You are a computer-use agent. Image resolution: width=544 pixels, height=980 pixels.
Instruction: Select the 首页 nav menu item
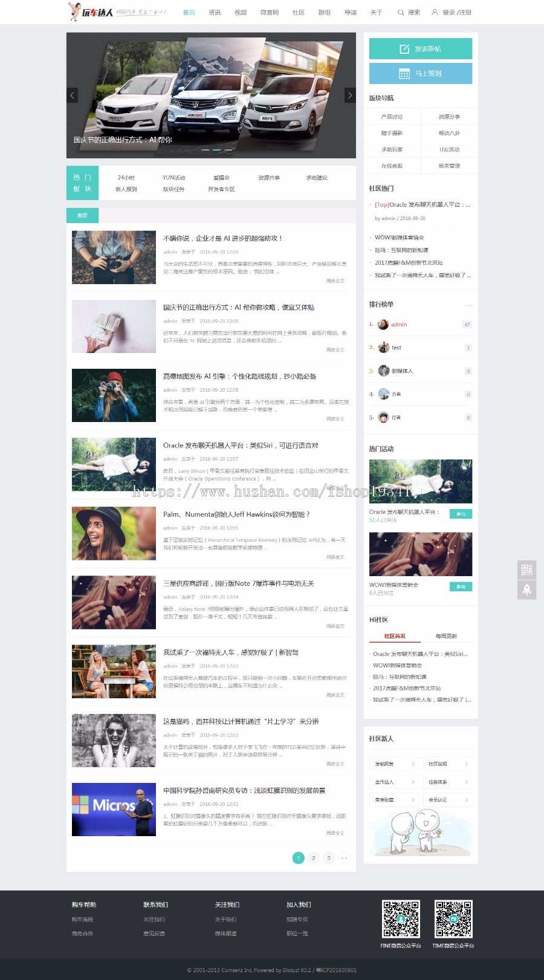click(189, 13)
